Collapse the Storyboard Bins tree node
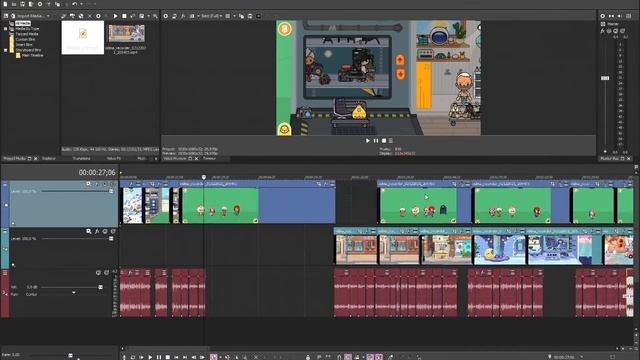This screenshot has height=360, width=640. click(5, 50)
